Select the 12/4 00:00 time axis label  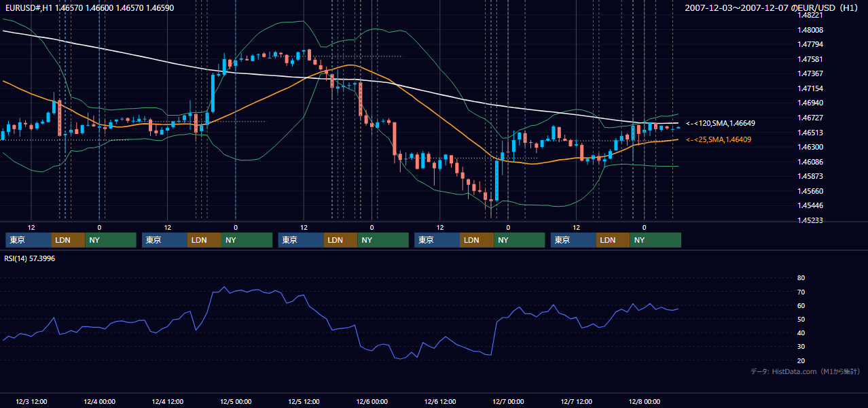[x=99, y=401]
